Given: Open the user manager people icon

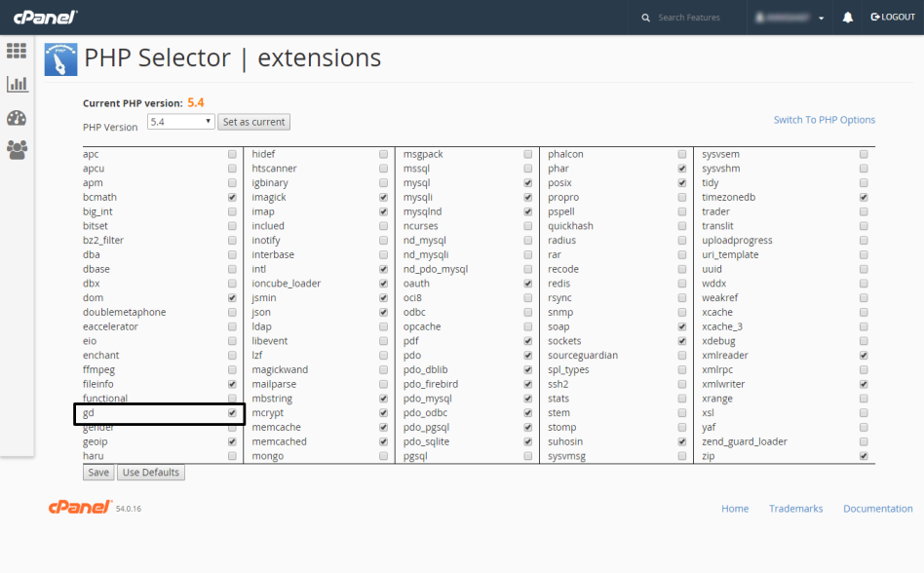Looking at the screenshot, I should click(17, 150).
